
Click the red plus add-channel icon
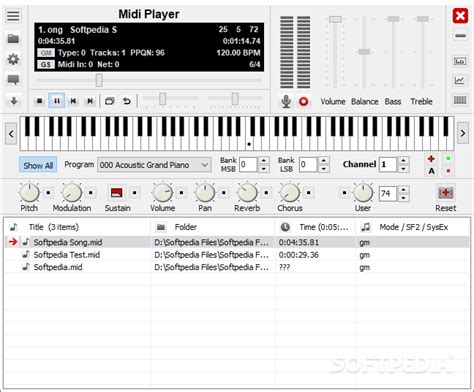click(x=431, y=159)
